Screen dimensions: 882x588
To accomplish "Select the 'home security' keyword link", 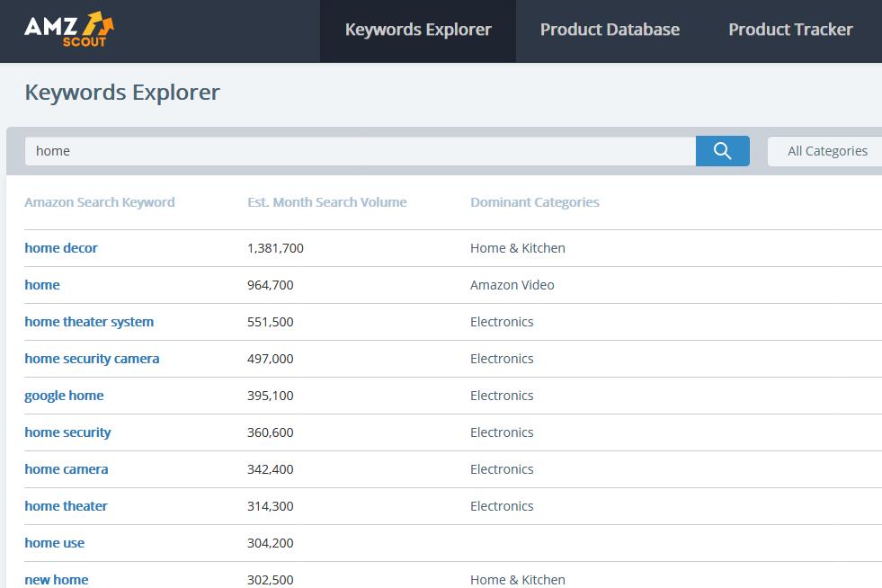I will (67, 432).
